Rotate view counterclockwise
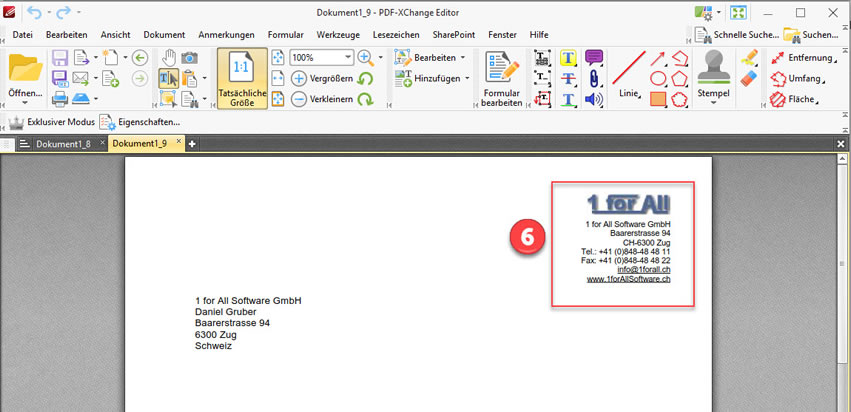Image resolution: width=851 pixels, height=412 pixels. 365,79
